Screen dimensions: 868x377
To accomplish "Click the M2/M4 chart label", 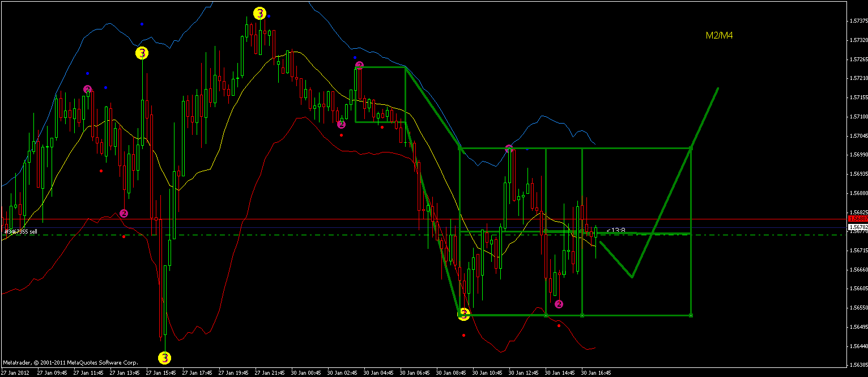I will [x=720, y=35].
